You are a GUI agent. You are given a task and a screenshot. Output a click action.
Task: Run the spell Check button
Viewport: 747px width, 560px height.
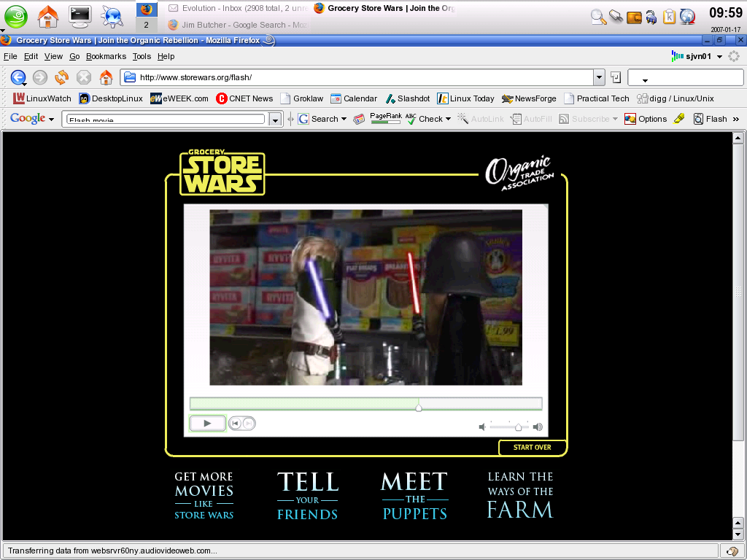point(425,119)
